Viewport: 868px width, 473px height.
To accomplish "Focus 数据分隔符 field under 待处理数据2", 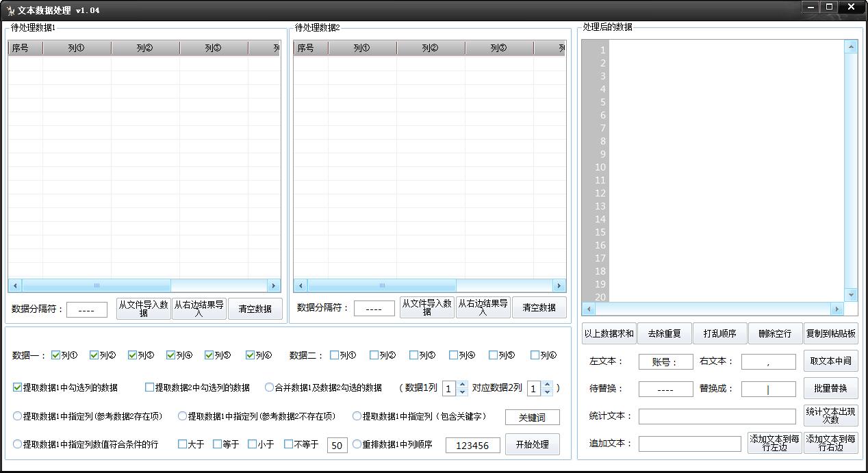I will click(374, 309).
